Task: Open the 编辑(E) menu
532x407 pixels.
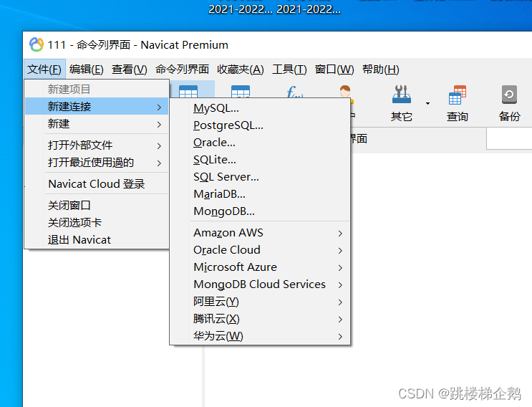Action: [x=86, y=70]
